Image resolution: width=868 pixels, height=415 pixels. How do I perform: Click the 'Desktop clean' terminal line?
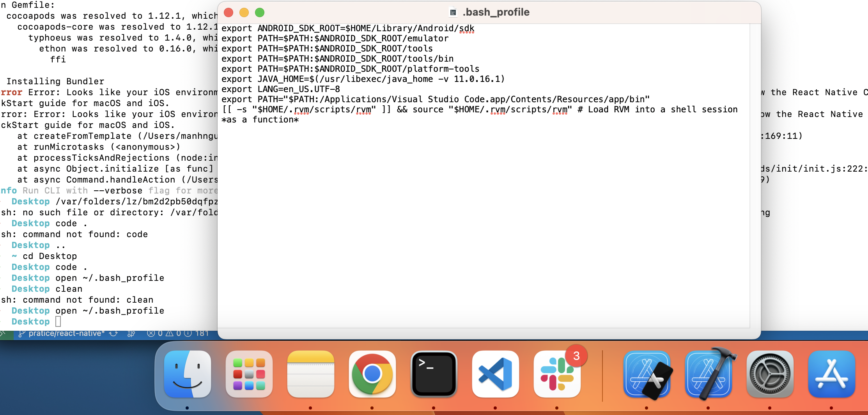pos(47,289)
